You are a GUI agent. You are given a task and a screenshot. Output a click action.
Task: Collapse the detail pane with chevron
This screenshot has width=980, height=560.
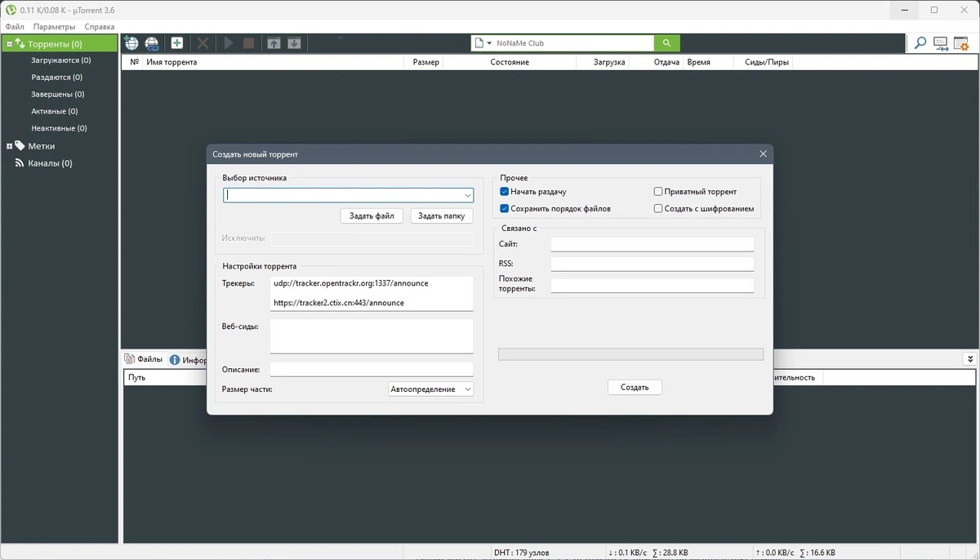pos(969,359)
